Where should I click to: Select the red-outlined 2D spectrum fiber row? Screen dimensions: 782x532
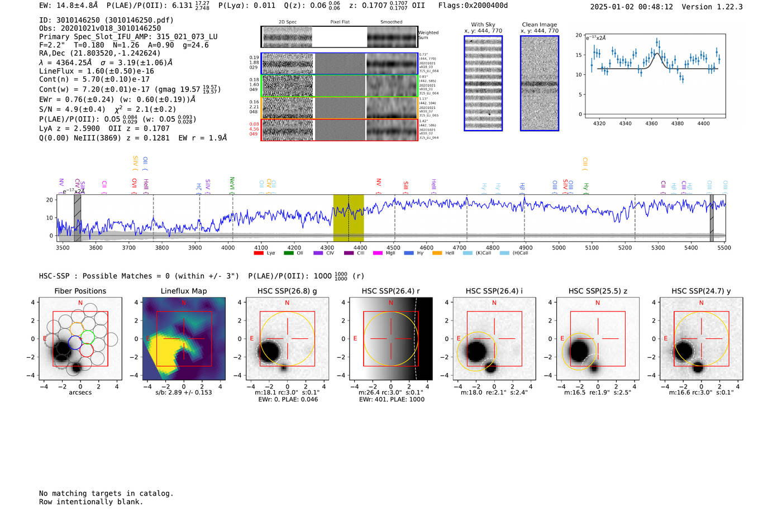pyautogui.click(x=340, y=130)
